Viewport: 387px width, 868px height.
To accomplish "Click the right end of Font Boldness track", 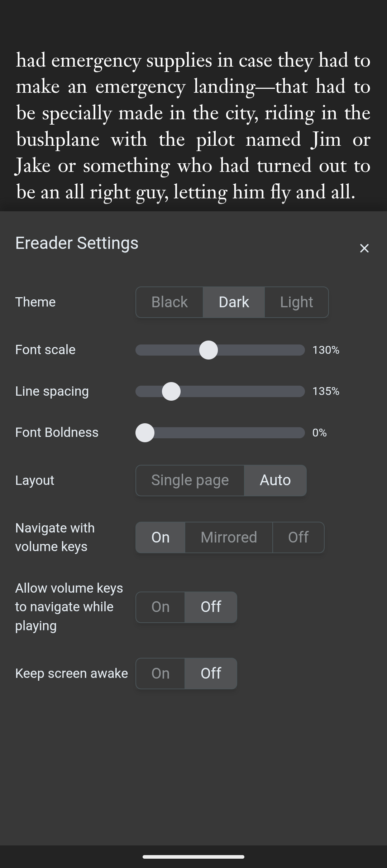I will (x=301, y=433).
